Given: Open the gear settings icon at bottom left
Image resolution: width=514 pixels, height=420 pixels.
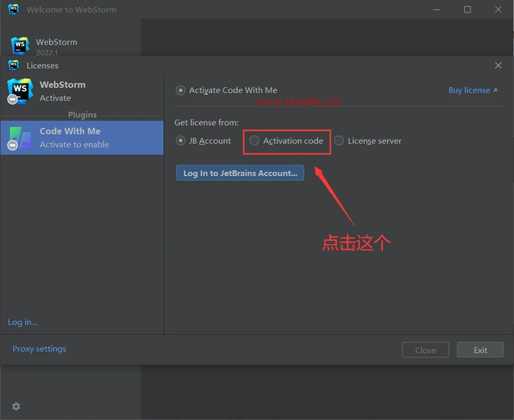Looking at the screenshot, I should coord(16,406).
